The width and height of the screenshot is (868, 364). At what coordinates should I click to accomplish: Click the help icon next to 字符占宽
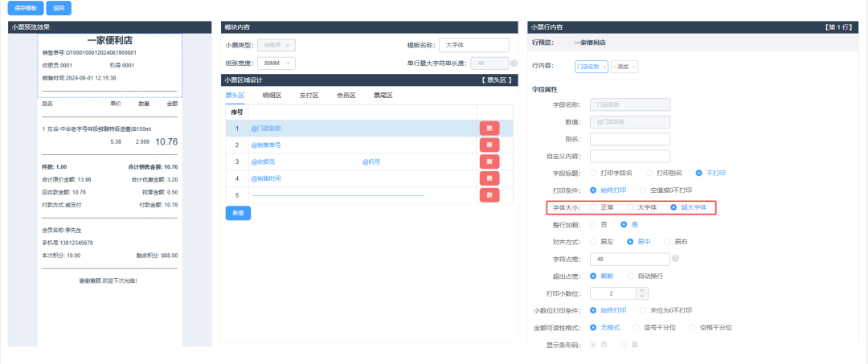(675, 259)
